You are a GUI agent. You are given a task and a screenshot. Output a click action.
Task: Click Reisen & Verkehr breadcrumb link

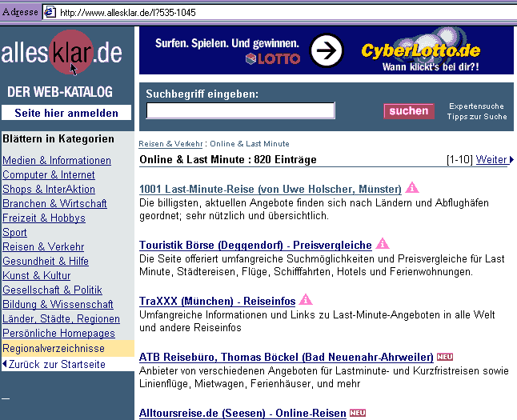pyautogui.click(x=170, y=144)
